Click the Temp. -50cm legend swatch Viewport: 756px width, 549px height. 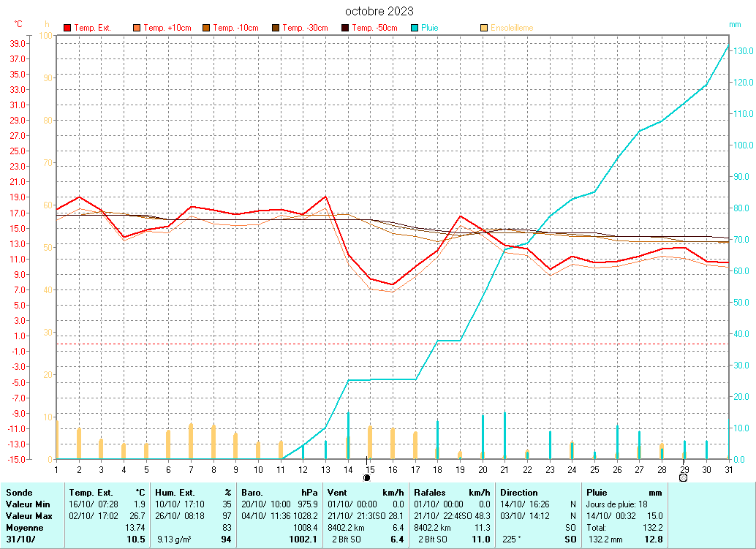[x=345, y=28]
